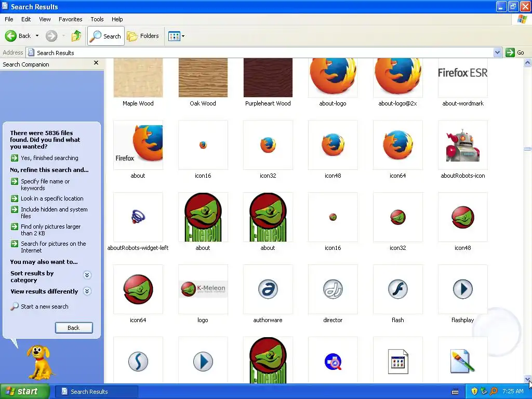Image resolution: width=532 pixels, height=399 pixels.
Task: Select the authorware icon file
Action: (268, 289)
